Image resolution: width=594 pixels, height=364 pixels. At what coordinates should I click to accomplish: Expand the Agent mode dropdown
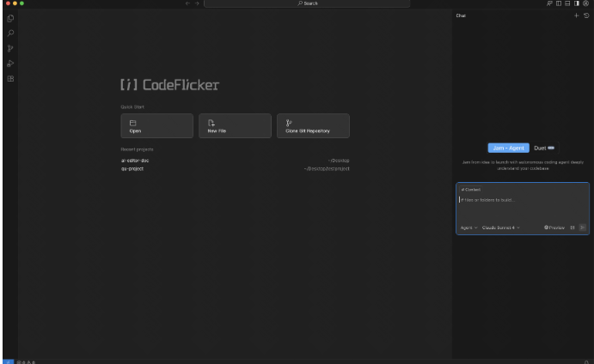pyautogui.click(x=468, y=227)
